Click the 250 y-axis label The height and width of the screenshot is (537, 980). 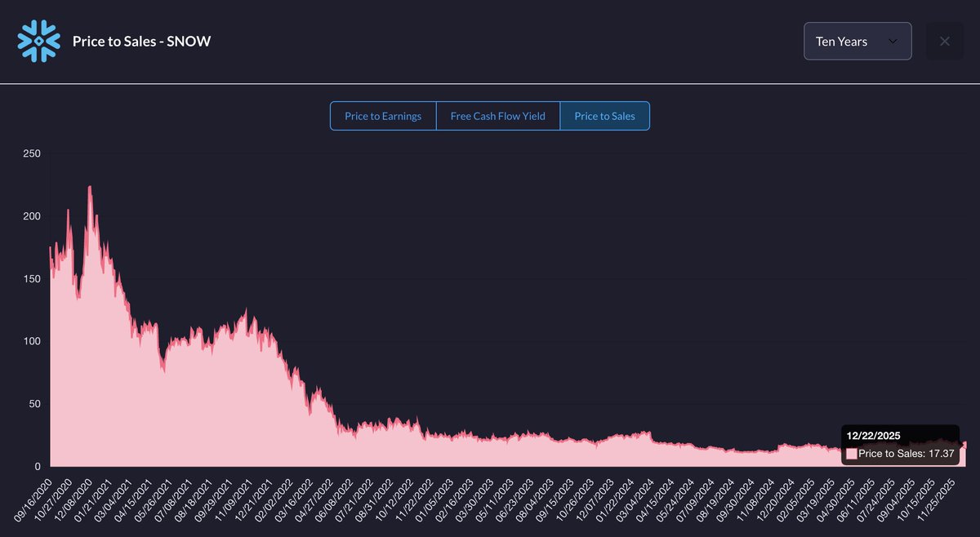click(x=31, y=153)
